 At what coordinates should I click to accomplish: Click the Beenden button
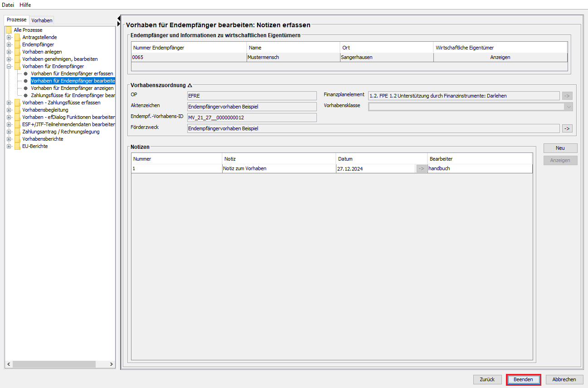[x=523, y=379]
